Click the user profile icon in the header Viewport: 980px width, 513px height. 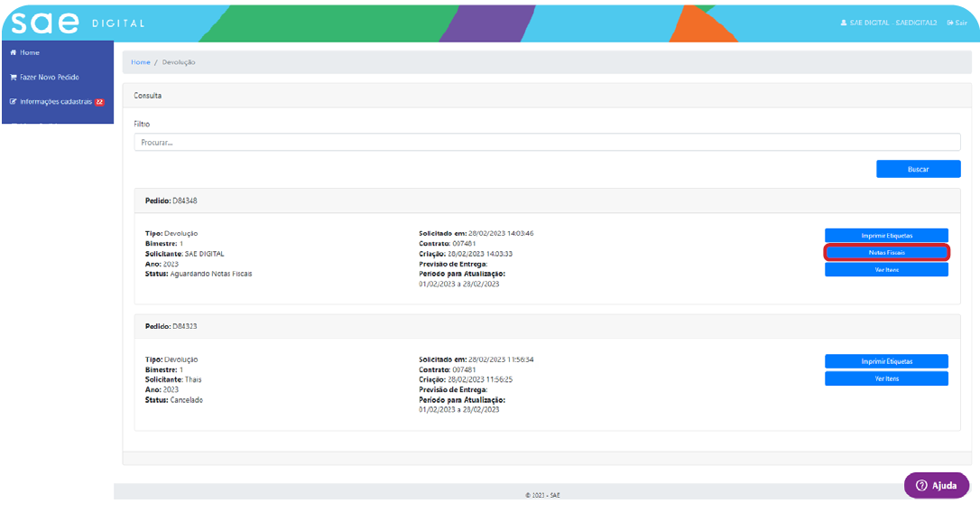pos(843,23)
